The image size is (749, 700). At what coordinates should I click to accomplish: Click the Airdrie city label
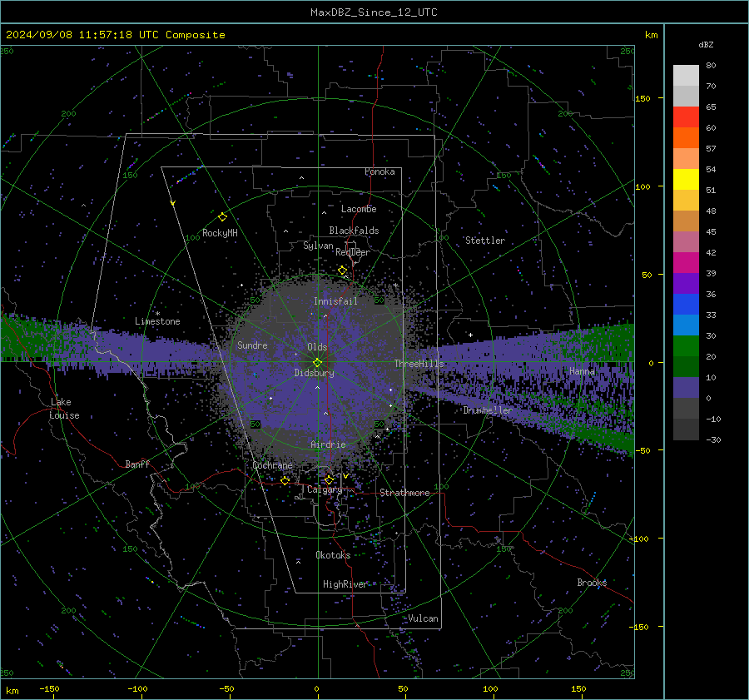pyautogui.click(x=328, y=444)
